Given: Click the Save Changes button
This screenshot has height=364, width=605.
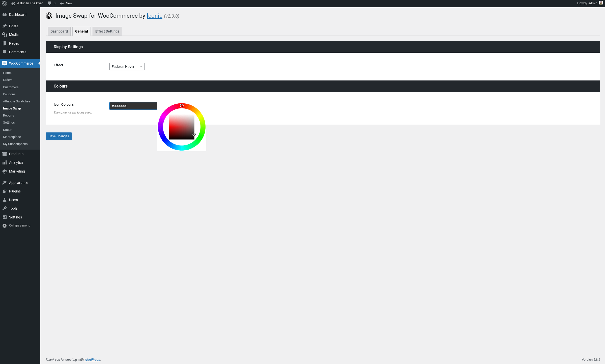Looking at the screenshot, I should (x=59, y=136).
